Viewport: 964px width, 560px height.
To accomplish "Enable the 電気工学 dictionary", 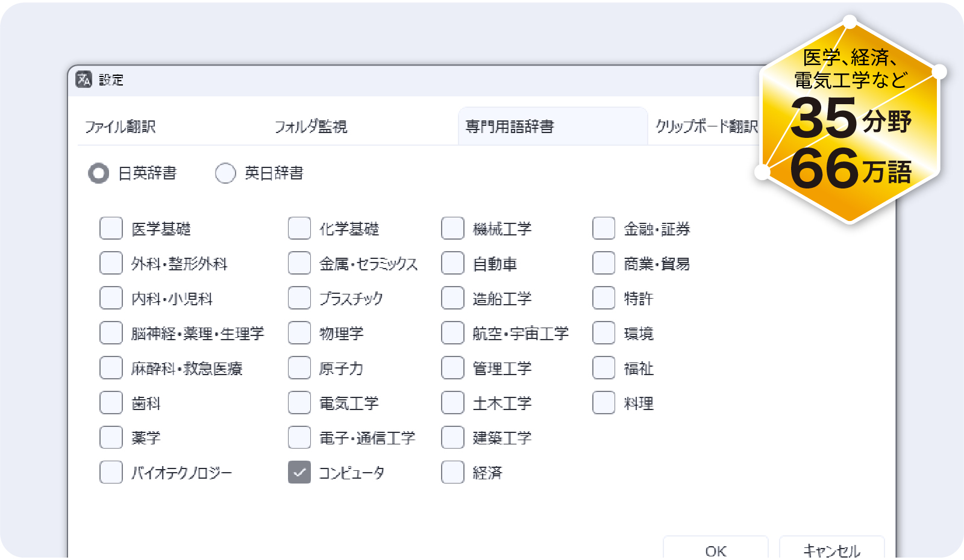I will (299, 403).
